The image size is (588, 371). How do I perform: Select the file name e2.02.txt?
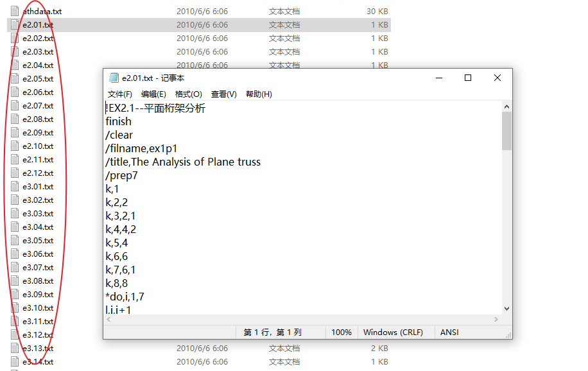point(38,39)
